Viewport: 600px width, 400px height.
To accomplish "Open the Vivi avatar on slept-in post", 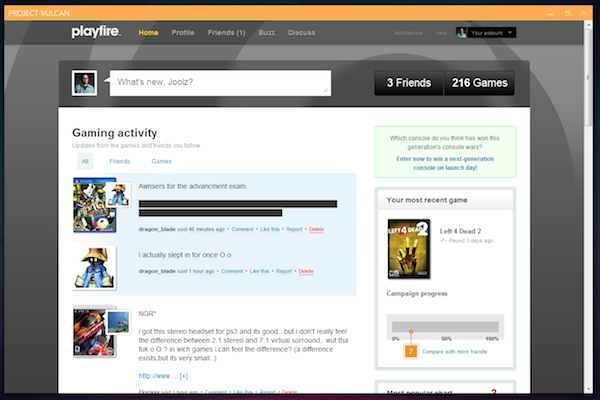I will click(x=94, y=268).
